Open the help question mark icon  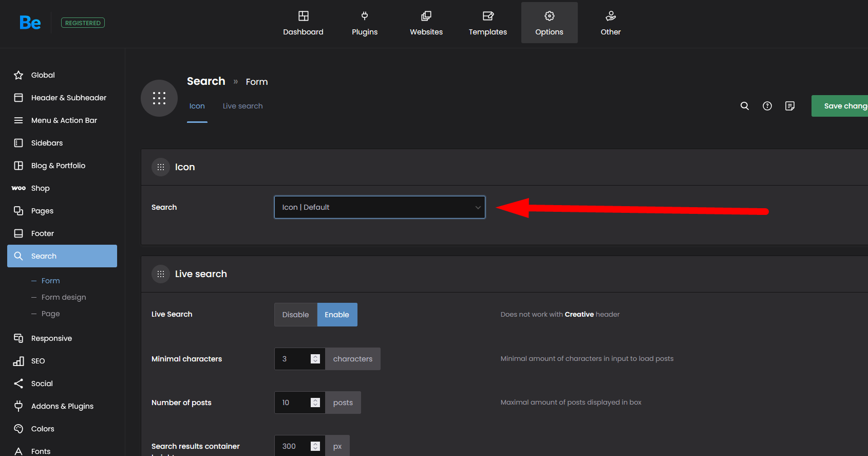(x=767, y=106)
